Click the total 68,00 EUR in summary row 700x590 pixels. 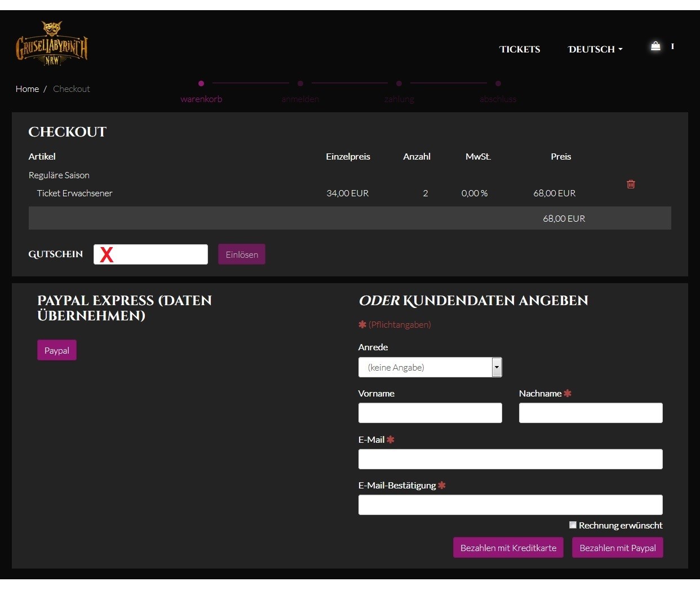tap(564, 218)
